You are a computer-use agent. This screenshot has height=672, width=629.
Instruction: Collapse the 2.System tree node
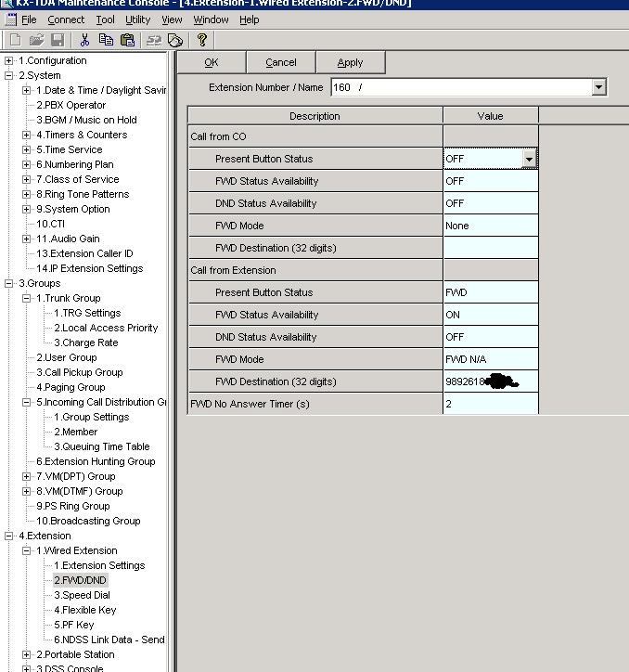(x=8, y=76)
